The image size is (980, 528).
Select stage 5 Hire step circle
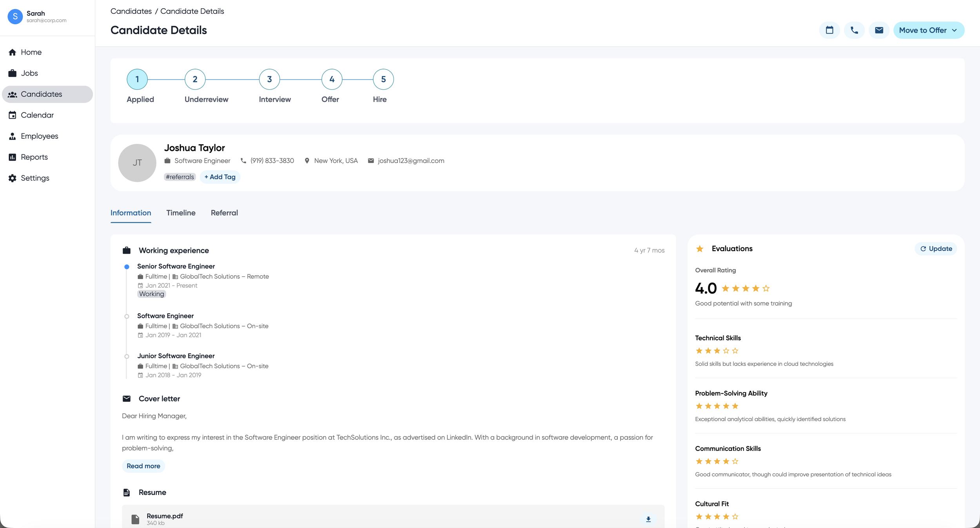coord(383,80)
